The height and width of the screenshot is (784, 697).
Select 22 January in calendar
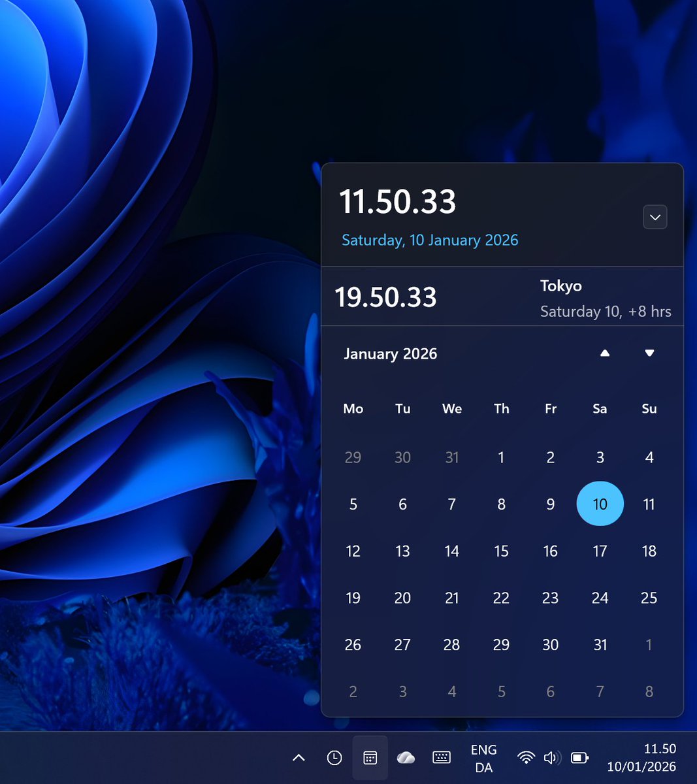click(501, 598)
